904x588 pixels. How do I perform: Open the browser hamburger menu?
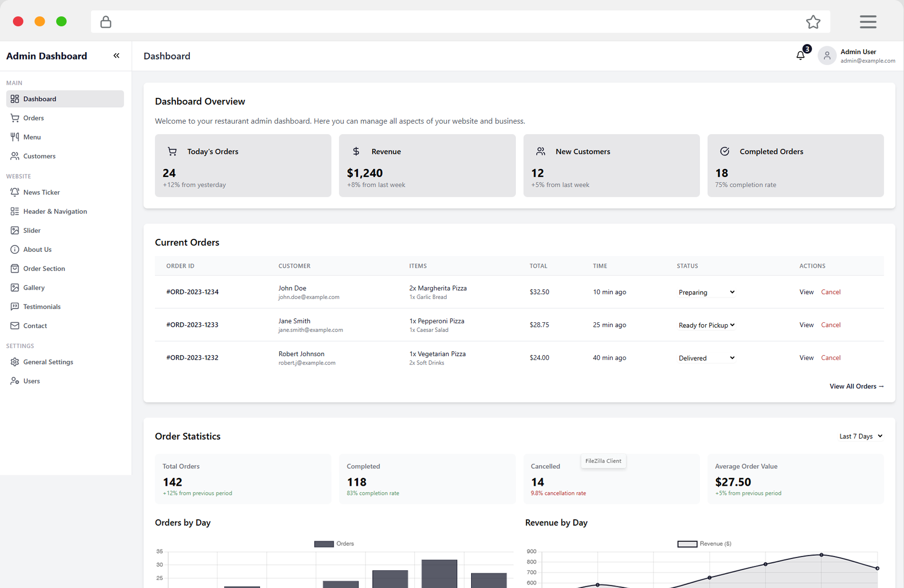tap(868, 22)
